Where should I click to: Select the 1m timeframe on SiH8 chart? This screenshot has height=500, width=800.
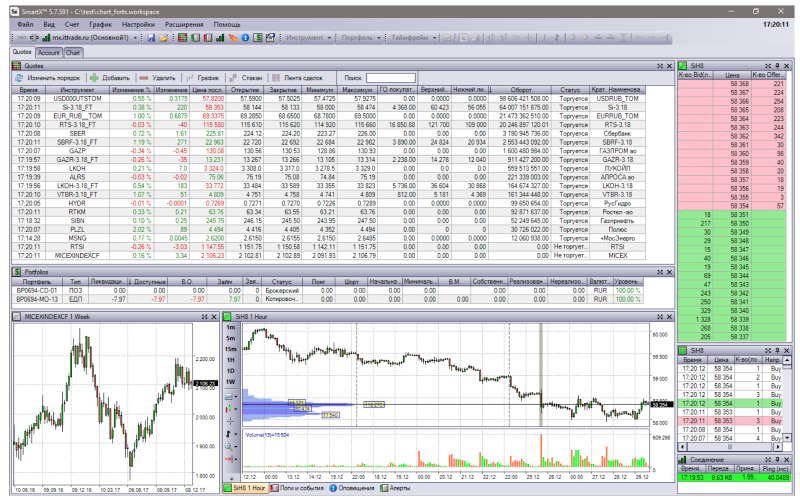click(231, 327)
